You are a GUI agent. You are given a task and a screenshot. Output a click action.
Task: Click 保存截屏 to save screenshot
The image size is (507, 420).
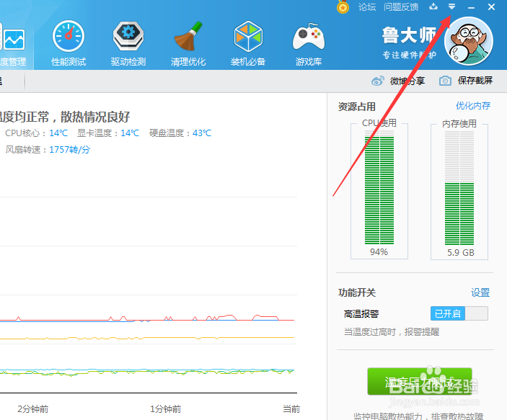[x=475, y=81]
